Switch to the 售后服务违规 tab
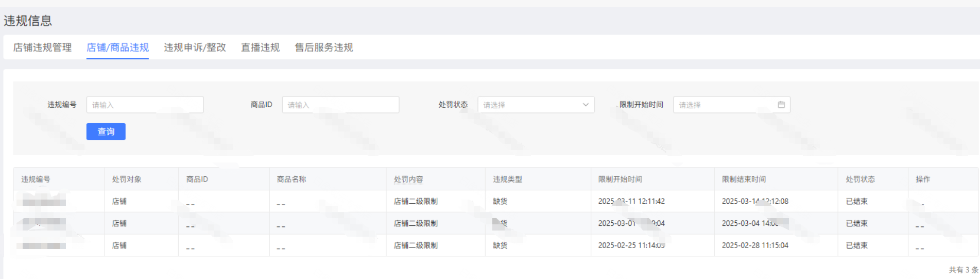The height and width of the screenshot is (279, 980). coord(323,47)
